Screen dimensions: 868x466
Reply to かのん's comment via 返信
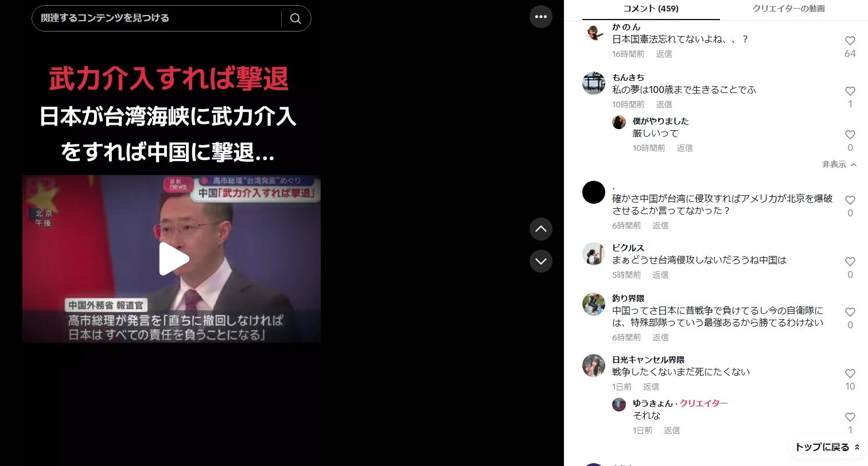(664, 54)
